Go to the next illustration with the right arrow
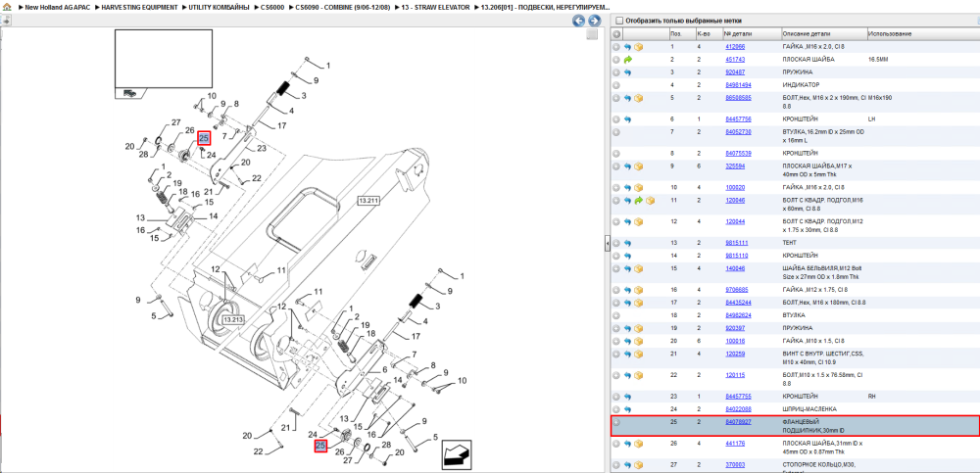 pyautogui.click(x=595, y=21)
